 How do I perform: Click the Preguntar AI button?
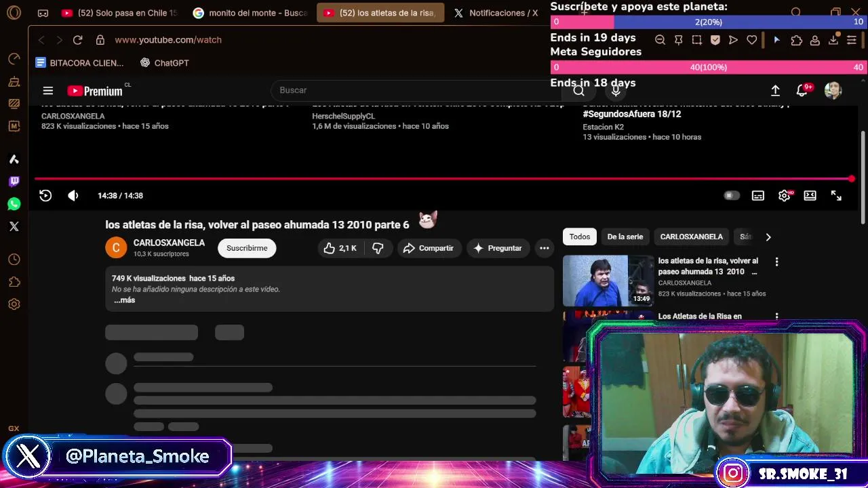point(498,248)
